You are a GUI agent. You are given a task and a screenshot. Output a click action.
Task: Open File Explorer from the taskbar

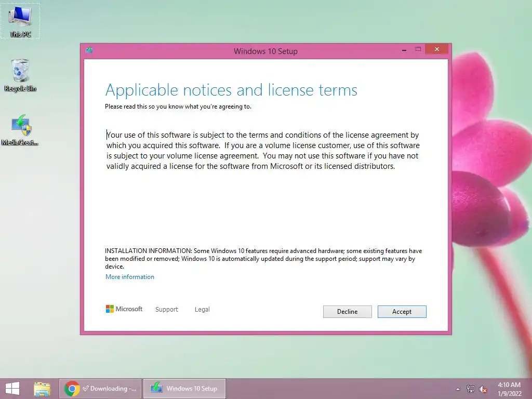point(42,389)
